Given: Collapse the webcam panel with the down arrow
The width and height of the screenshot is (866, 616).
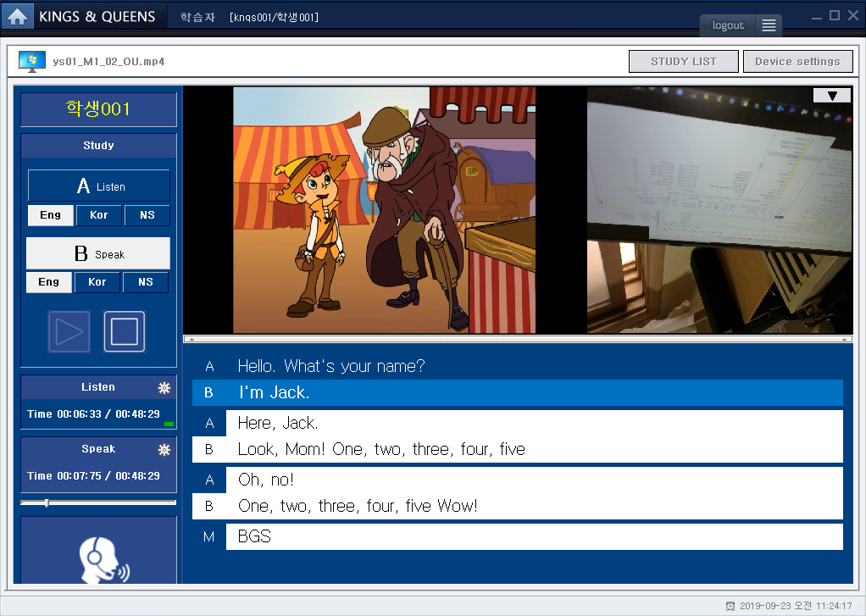Looking at the screenshot, I should tap(832, 96).
